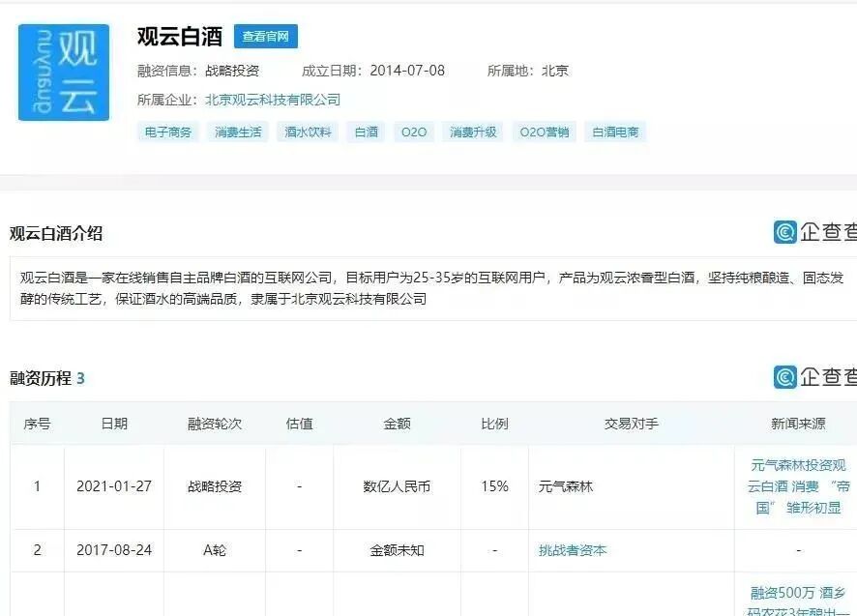
Task: Click the 战略投资 round cell in row 1
Action: click(x=215, y=486)
